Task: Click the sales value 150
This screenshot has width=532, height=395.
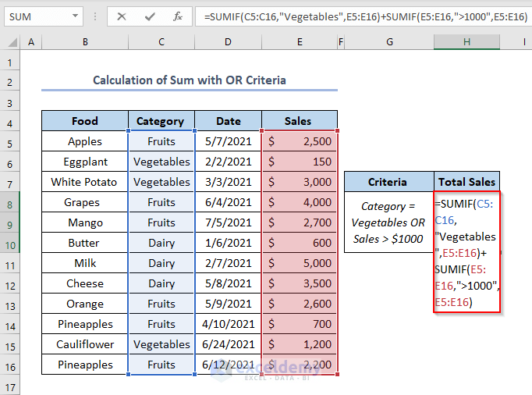Action: 300,162
